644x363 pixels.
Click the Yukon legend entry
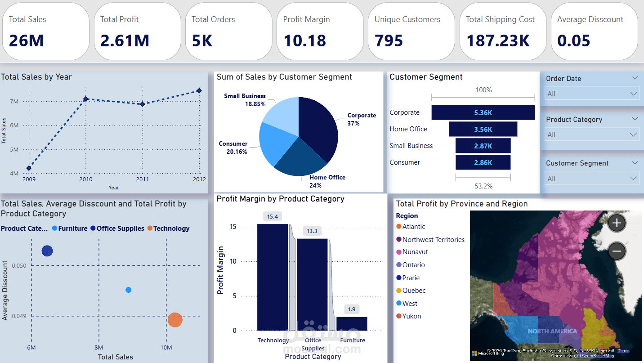coord(409,316)
